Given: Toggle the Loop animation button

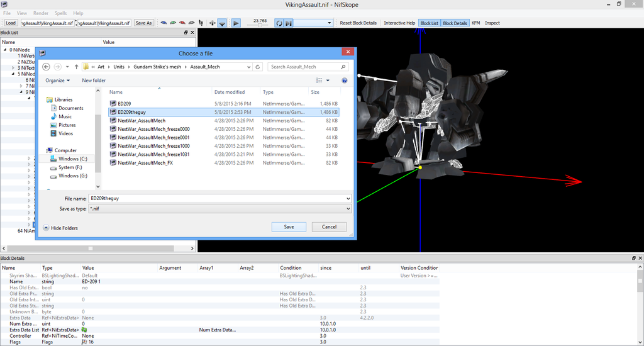Looking at the screenshot, I should point(279,23).
